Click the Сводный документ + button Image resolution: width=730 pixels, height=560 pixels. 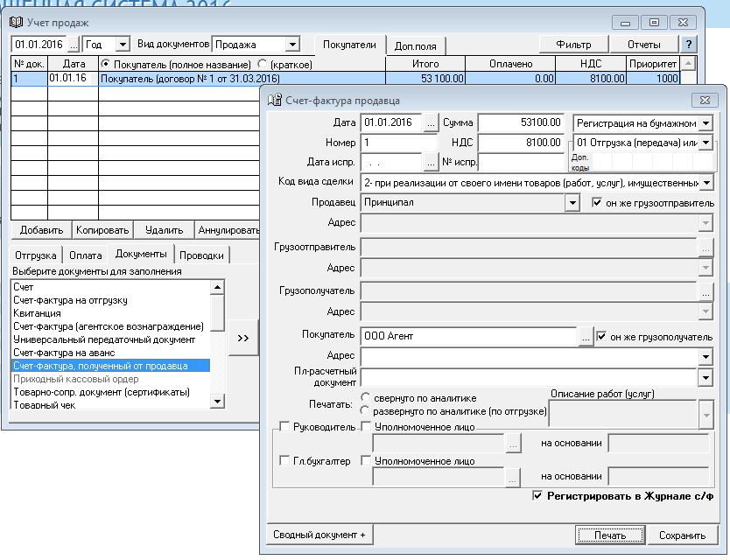coord(319,535)
